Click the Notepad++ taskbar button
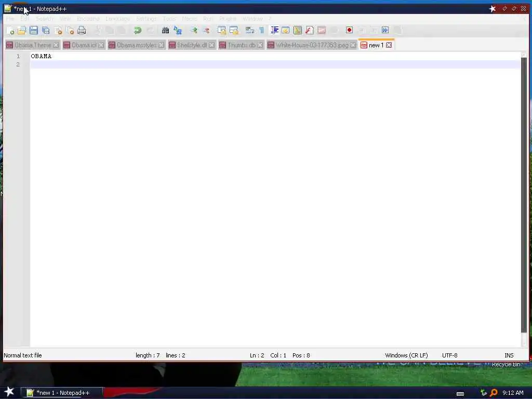 coord(62,393)
